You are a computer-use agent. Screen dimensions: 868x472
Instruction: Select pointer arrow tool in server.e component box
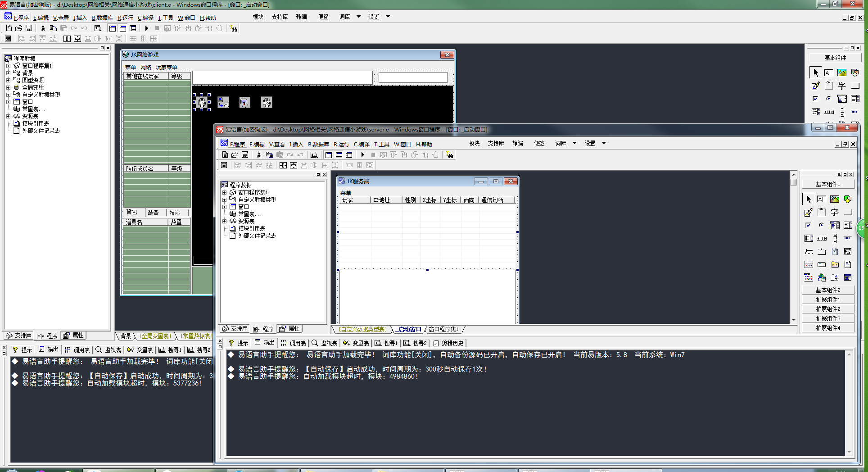pos(808,199)
